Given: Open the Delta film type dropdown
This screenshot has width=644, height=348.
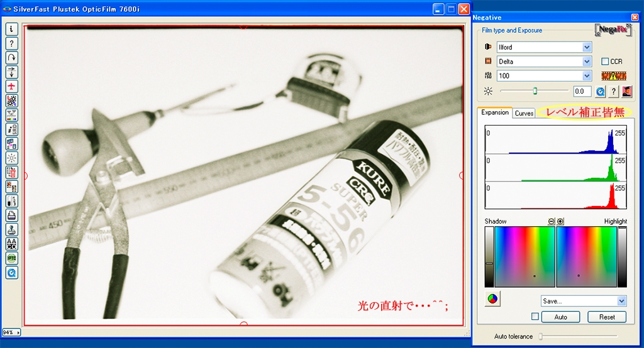Looking at the screenshot, I should 544,62.
